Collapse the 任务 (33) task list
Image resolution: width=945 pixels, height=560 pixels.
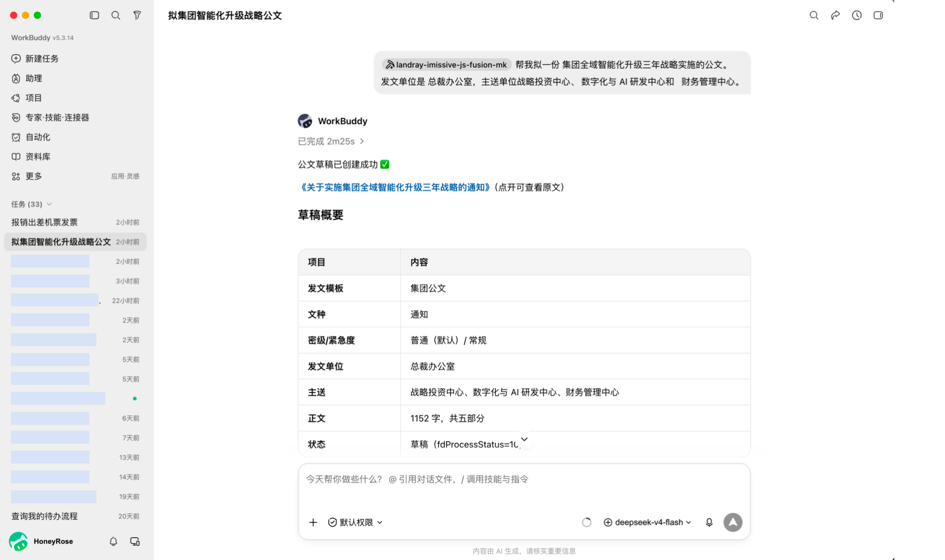pos(32,204)
